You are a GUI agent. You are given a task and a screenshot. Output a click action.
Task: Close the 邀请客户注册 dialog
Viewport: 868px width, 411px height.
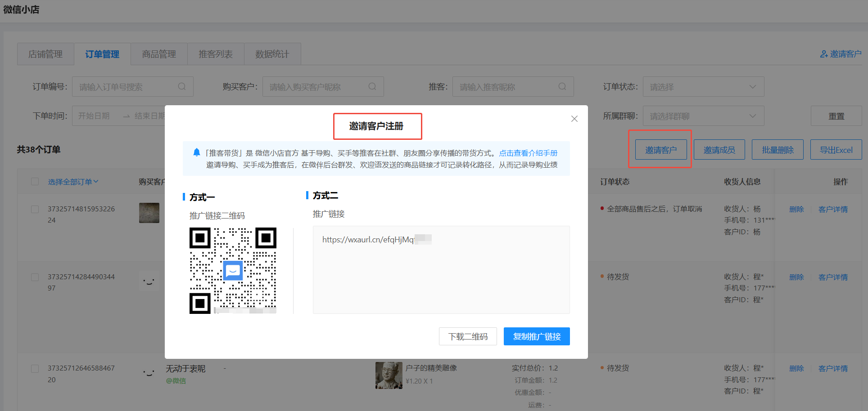[574, 119]
